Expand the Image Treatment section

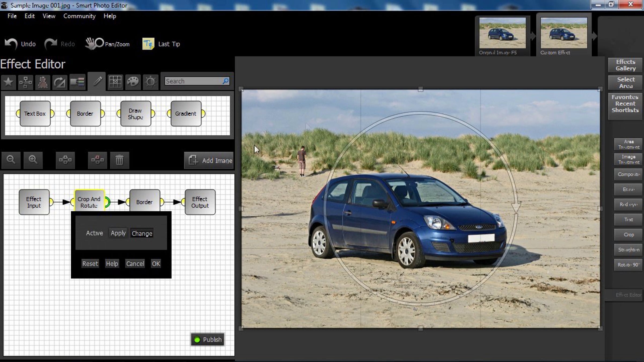coord(628,160)
